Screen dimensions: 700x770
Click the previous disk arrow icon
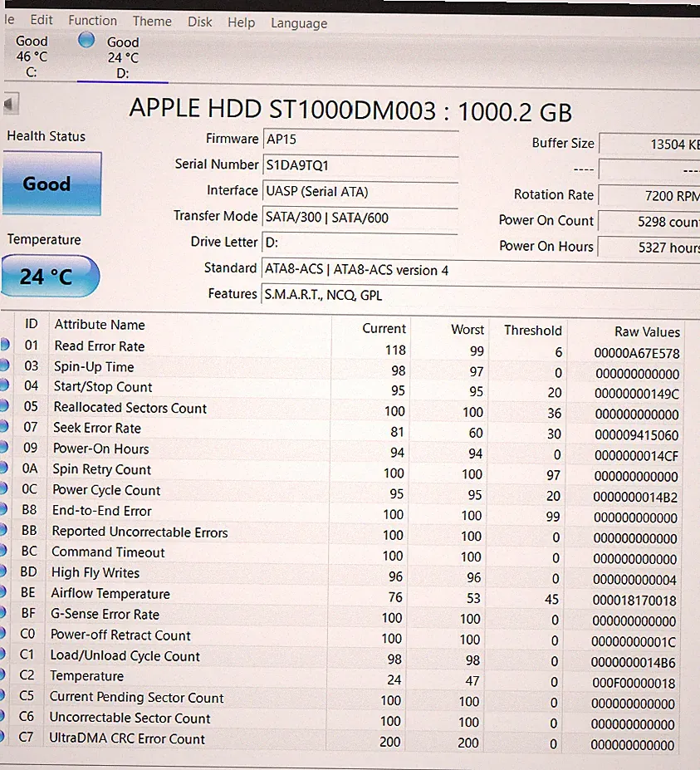click(x=11, y=104)
